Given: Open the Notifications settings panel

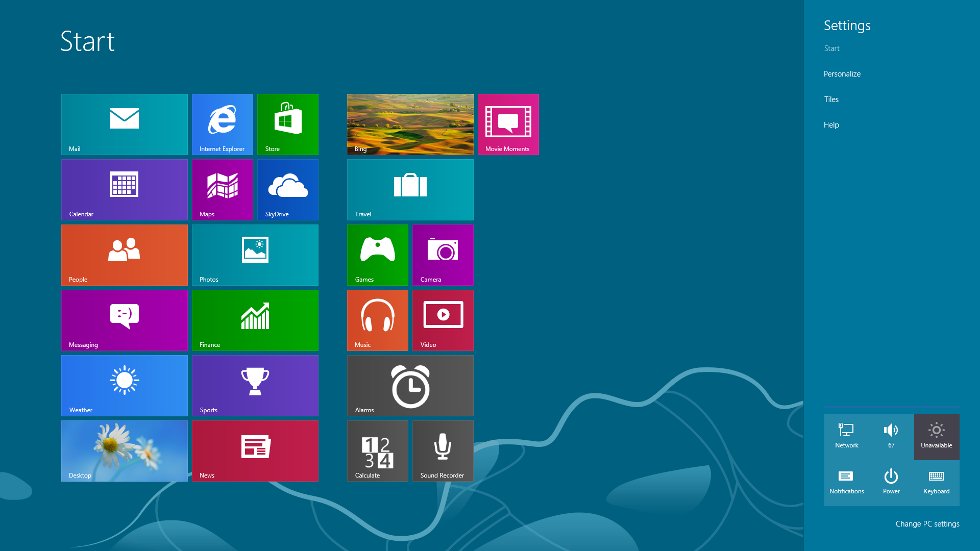Looking at the screenshot, I should point(847,481).
